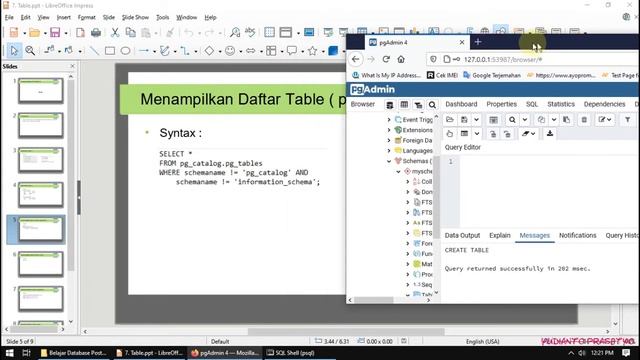Click the Task View taskbar icon
This screenshot has width=640, height=360.
tap(27, 353)
